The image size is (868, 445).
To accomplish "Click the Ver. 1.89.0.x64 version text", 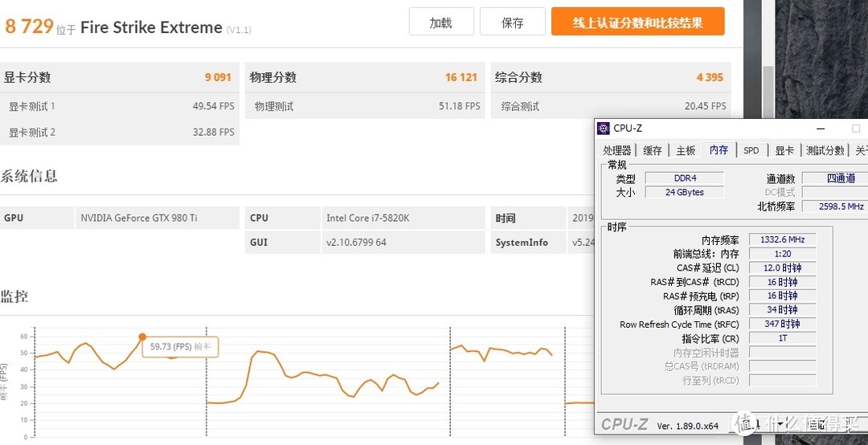I will pos(687,427).
